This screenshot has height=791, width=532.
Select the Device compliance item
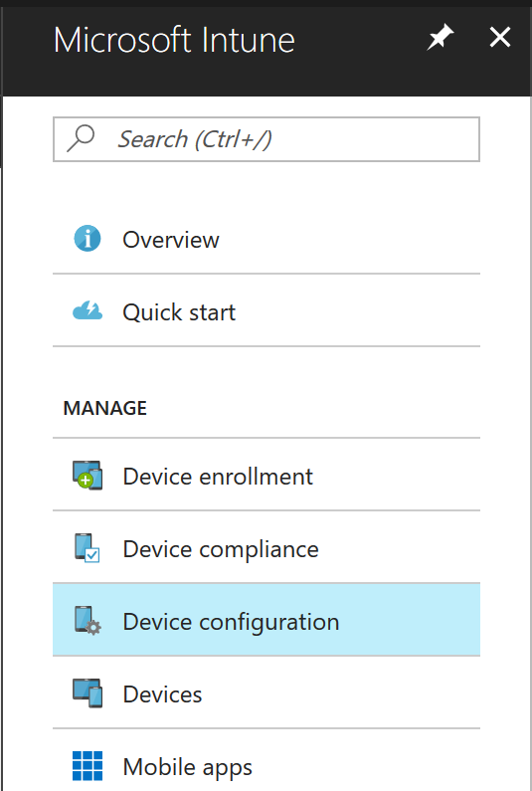(266, 547)
